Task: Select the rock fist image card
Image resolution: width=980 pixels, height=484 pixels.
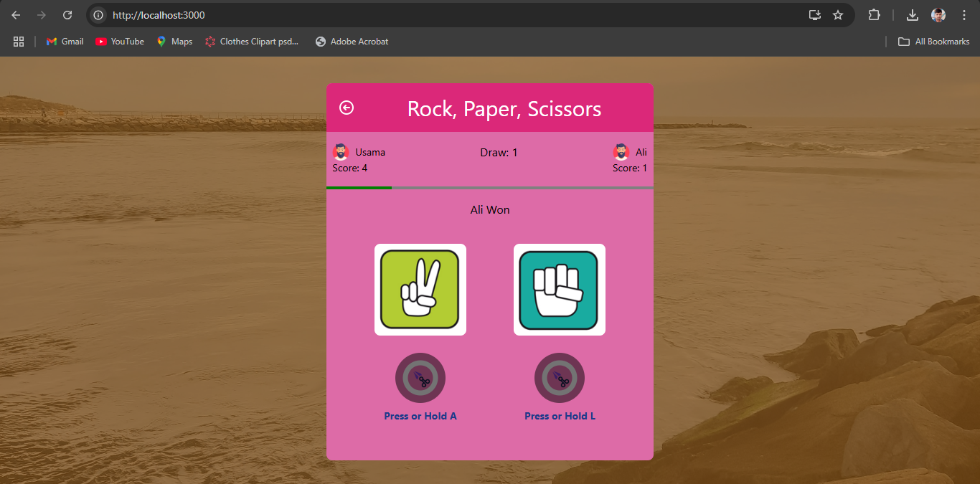Action: (560, 290)
